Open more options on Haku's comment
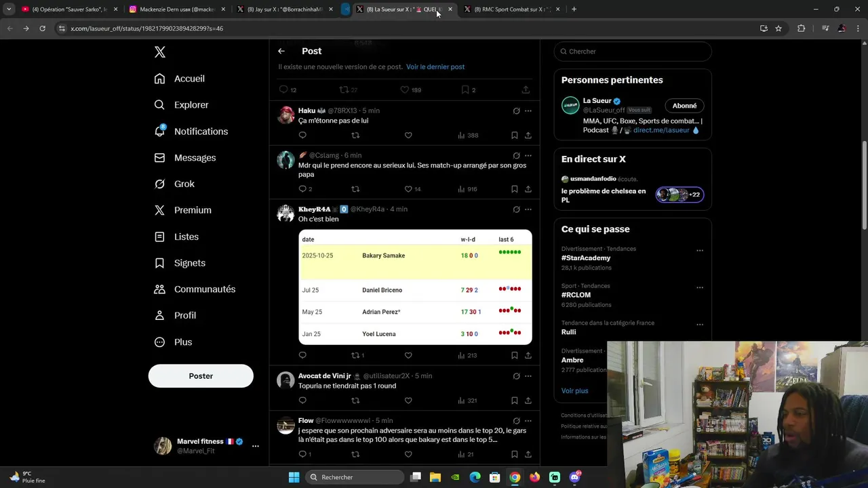868x488 pixels. click(x=528, y=110)
